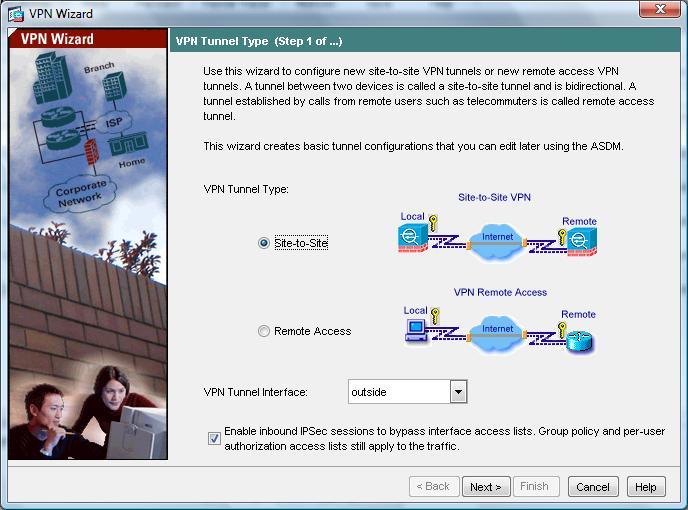The width and height of the screenshot is (688, 510).
Task: Click the 'VPN Tunnel Interface:' label
Action: click(x=255, y=392)
